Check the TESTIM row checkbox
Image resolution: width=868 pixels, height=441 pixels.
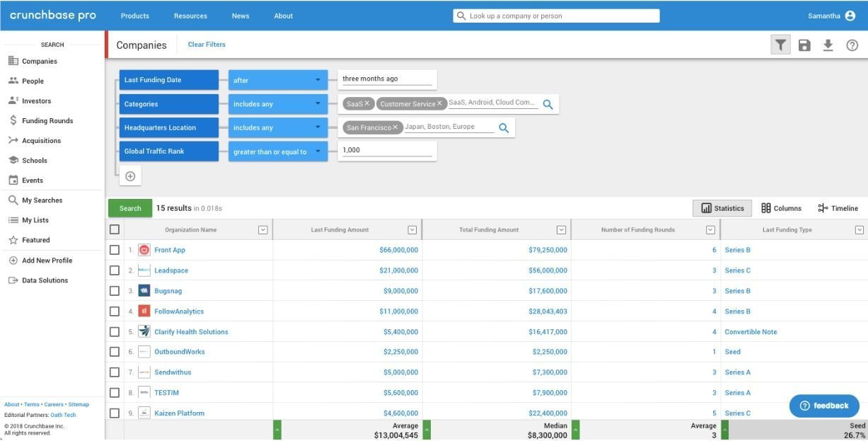[x=115, y=393]
